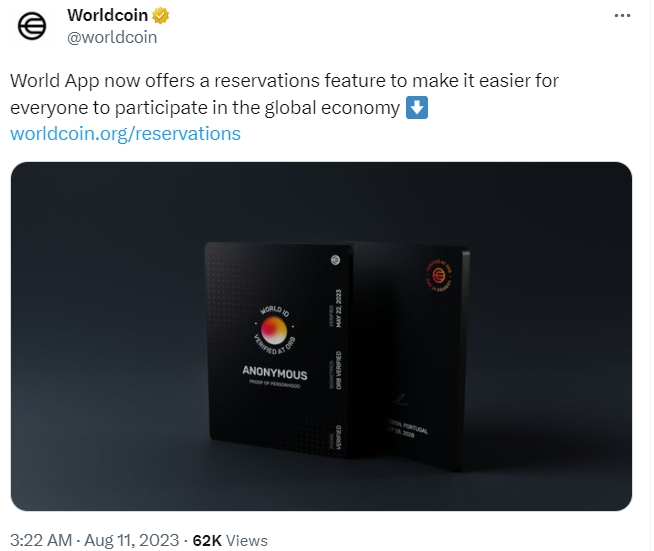
Task: Click the gradient World ID orb in image
Action: 273,332
